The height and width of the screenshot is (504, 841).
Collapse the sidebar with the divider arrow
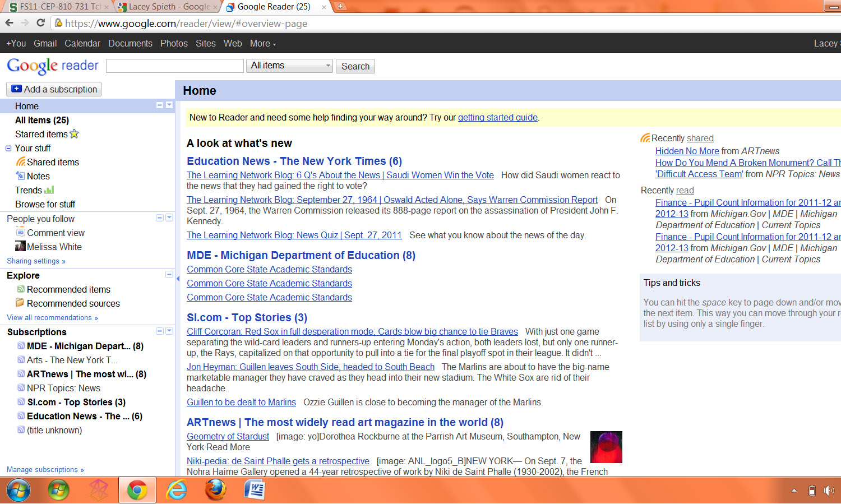(x=178, y=279)
